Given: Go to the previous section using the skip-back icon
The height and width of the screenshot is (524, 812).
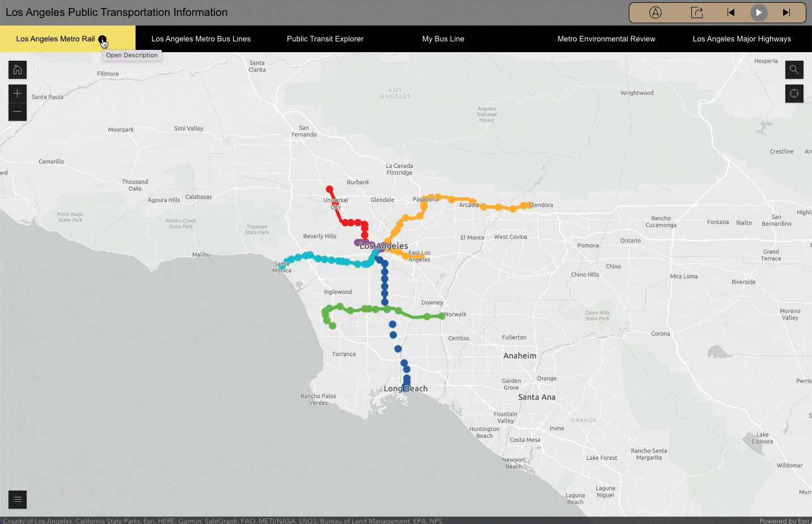Looking at the screenshot, I should (731, 12).
